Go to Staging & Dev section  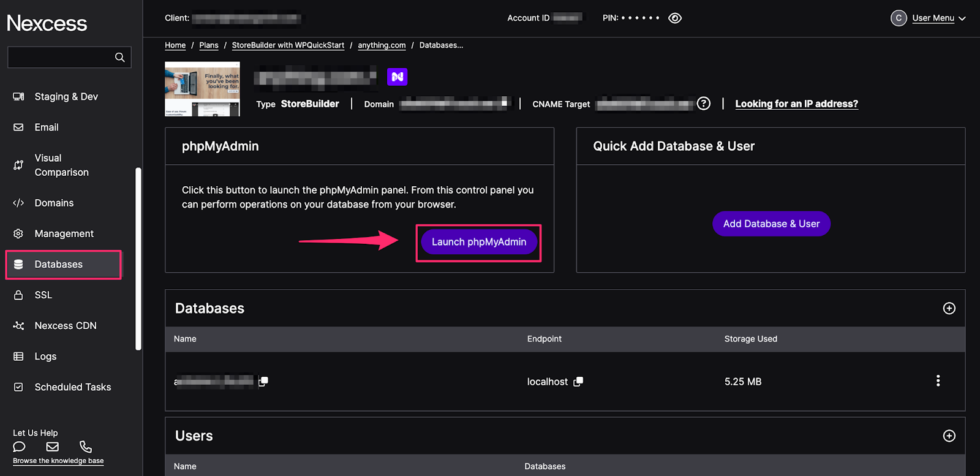pyautogui.click(x=66, y=97)
